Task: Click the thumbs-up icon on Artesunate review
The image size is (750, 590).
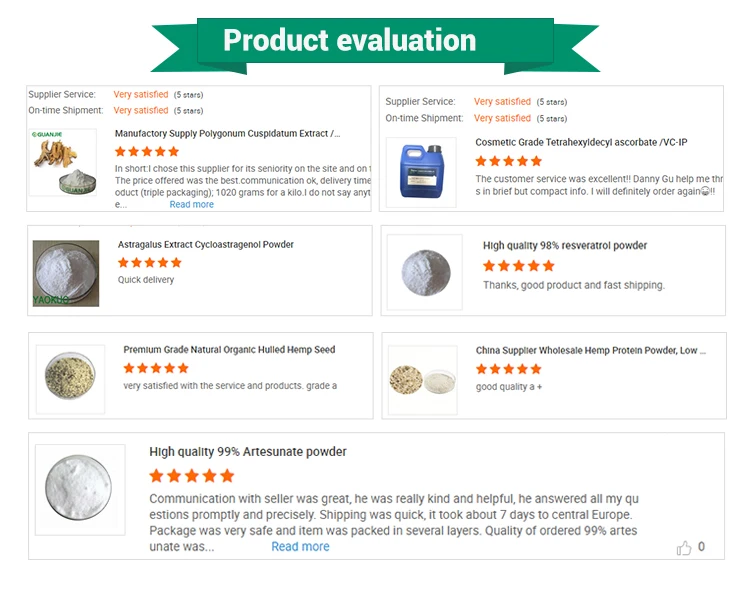Action: click(684, 547)
